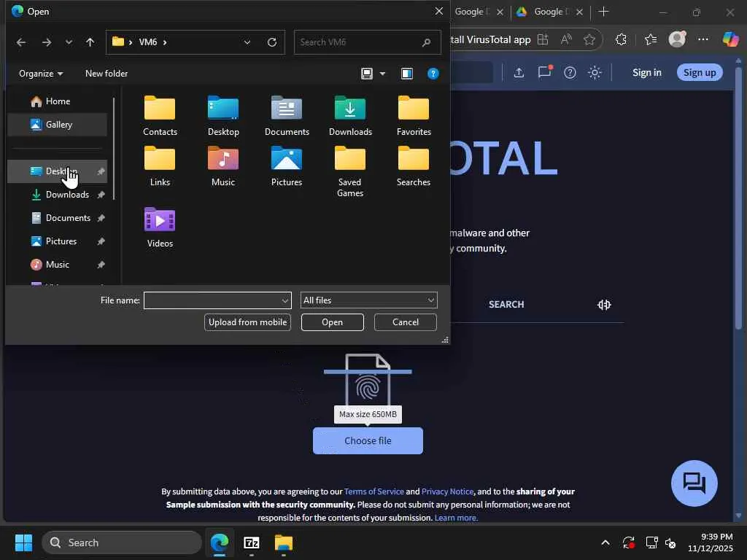
Task: Expand view options dropdown arrow
Action: coord(382,74)
